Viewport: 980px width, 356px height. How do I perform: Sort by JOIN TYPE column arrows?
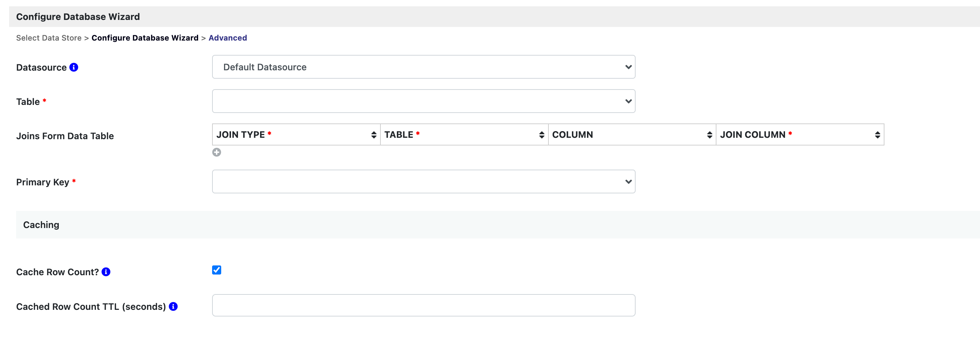pos(373,135)
